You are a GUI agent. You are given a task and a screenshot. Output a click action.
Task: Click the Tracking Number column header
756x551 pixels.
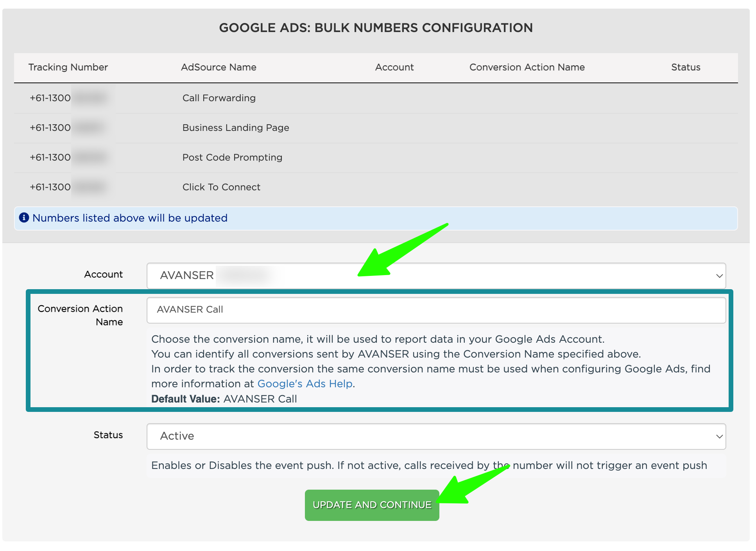[68, 67]
